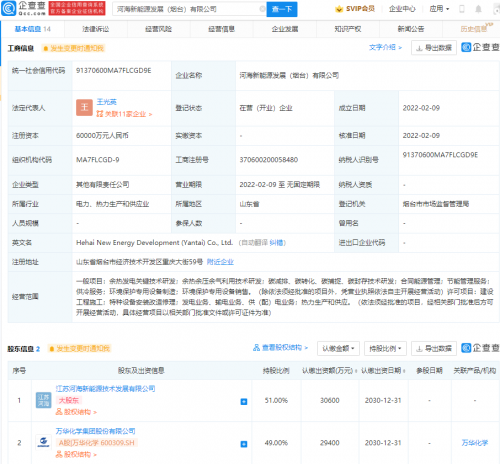500x464 pixels.
Task: Open mobile app phone icon in header
Action: click(462, 9)
